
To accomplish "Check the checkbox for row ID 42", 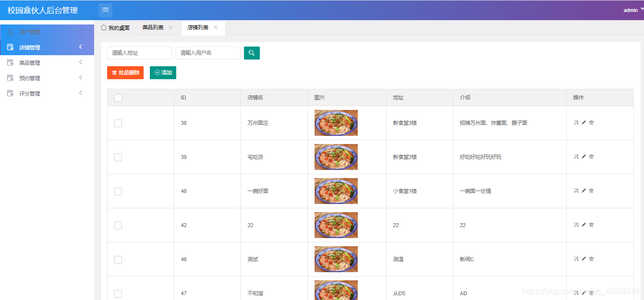I will pos(118,225).
